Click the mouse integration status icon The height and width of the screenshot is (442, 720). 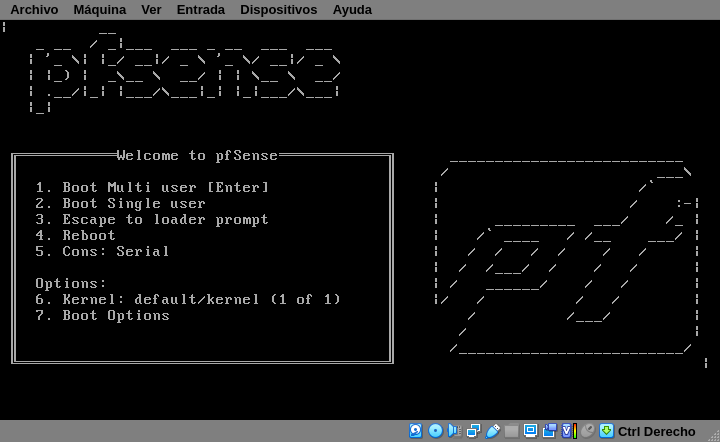[x=587, y=431]
